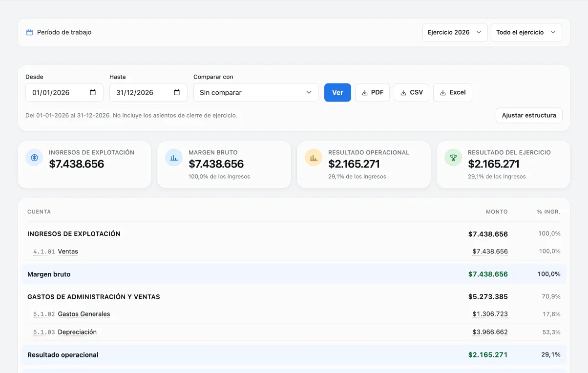This screenshot has width=588, height=373.
Task: Open the 5.1.03 Depreciación account
Action: 65,332
